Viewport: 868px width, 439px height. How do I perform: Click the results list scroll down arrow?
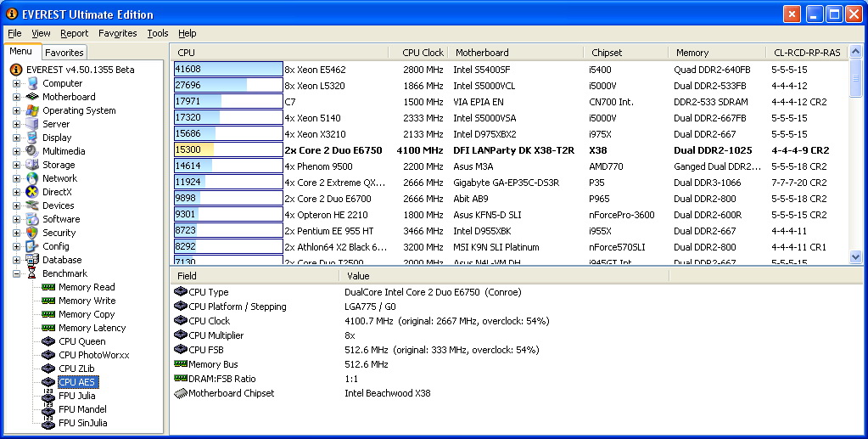point(855,256)
